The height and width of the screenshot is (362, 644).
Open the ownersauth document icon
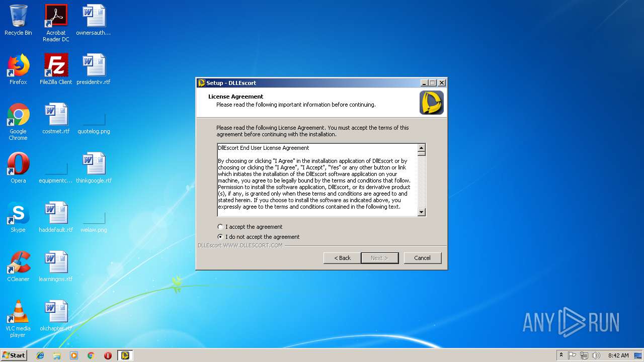[94, 21]
